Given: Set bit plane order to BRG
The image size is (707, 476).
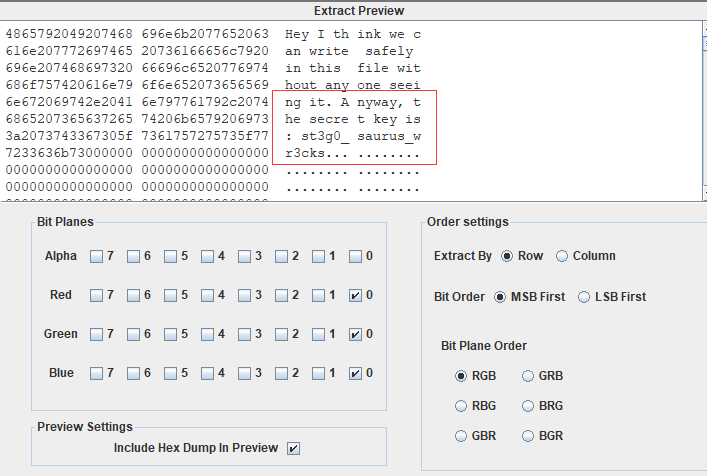Looking at the screenshot, I should 528,406.
